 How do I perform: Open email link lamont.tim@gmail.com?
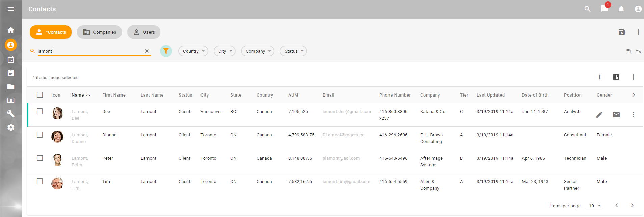click(x=346, y=181)
